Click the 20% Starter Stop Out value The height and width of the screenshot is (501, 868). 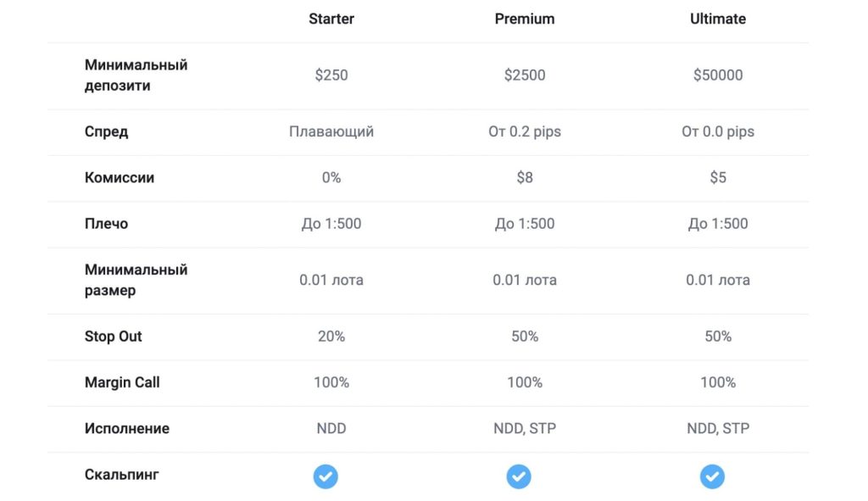pos(331,336)
